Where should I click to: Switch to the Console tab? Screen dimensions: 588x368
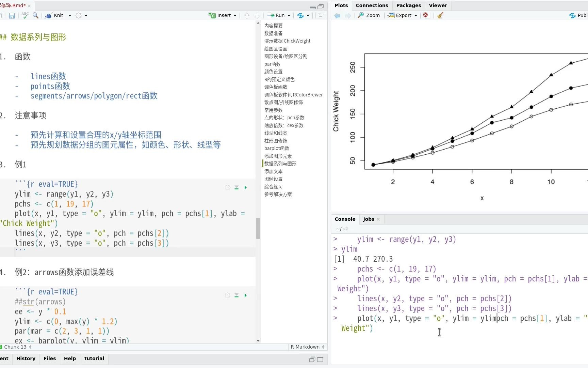(x=345, y=219)
